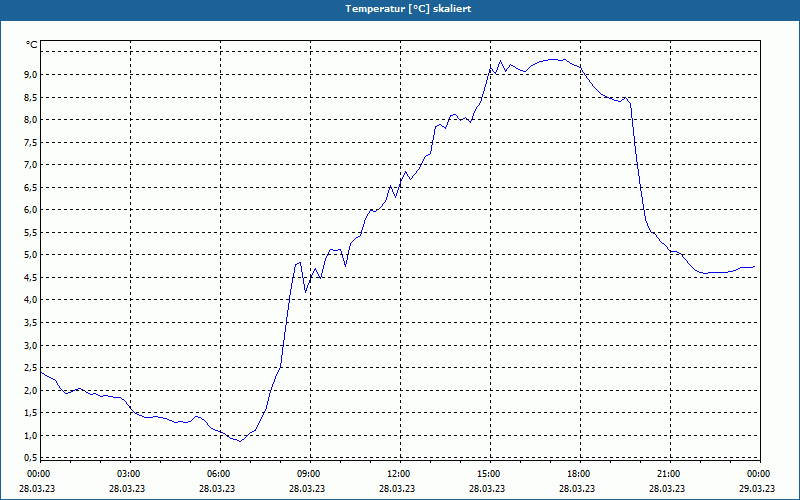This screenshot has height=500, width=800.
Task: Click the "°C" unit label on the y-axis
Action: click(x=32, y=45)
